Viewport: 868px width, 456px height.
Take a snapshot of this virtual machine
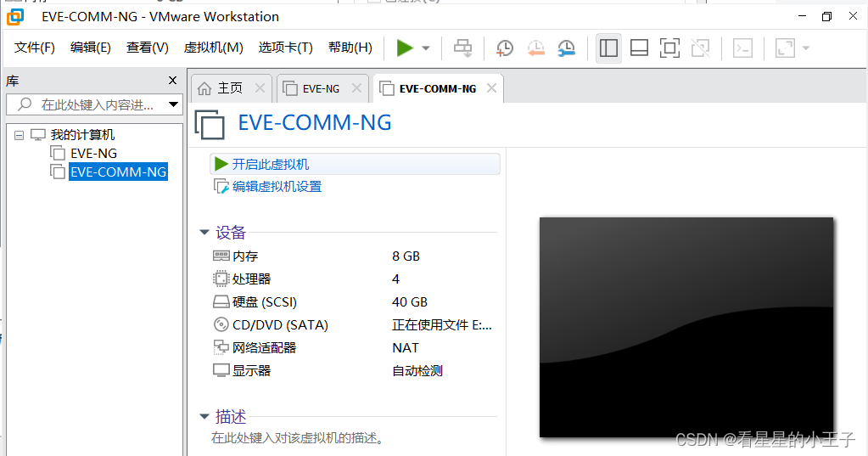[x=504, y=48]
